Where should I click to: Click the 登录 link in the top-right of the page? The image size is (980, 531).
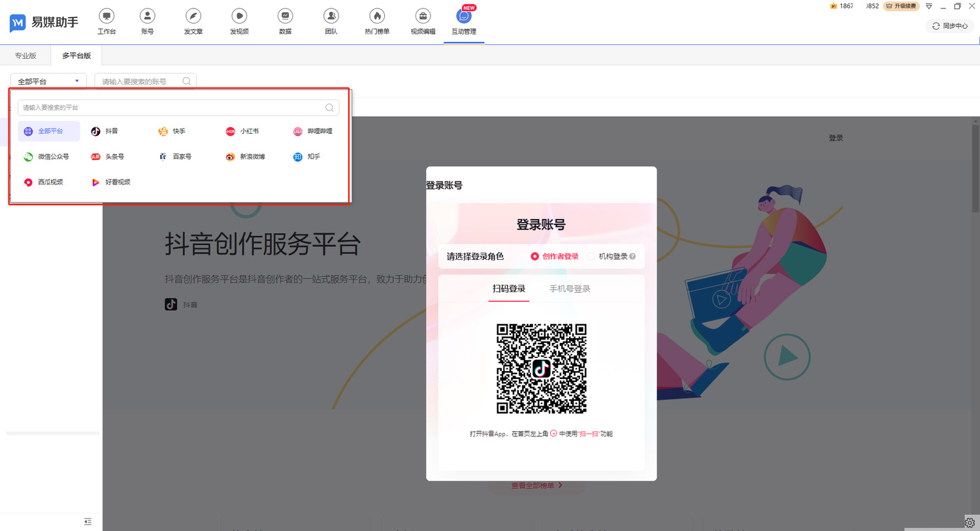(x=836, y=138)
